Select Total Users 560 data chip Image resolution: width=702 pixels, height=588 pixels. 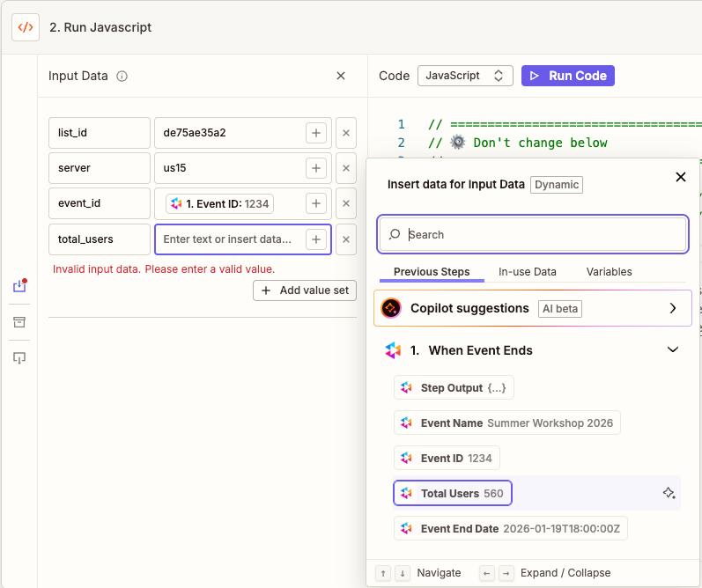click(452, 493)
